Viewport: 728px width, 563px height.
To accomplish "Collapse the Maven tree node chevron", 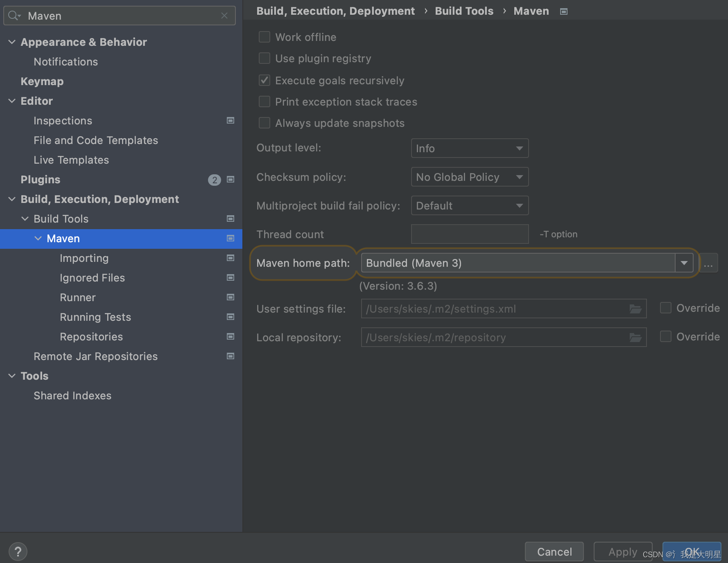I will click(x=38, y=238).
